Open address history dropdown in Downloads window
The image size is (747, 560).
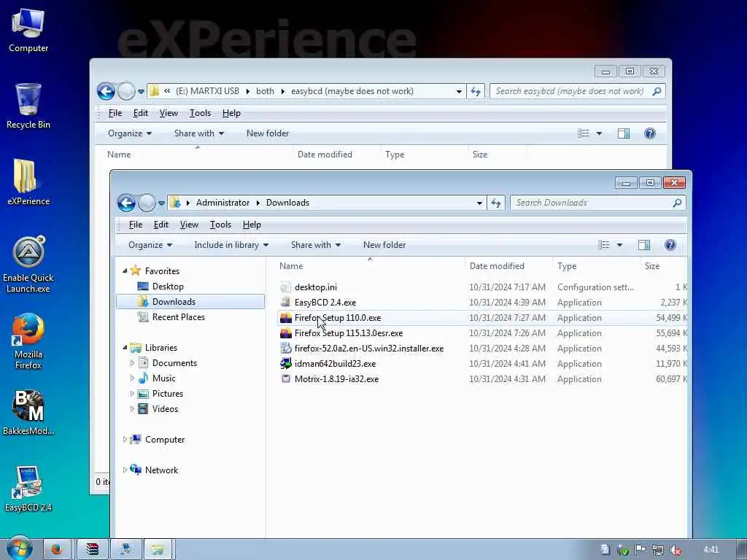tap(479, 203)
